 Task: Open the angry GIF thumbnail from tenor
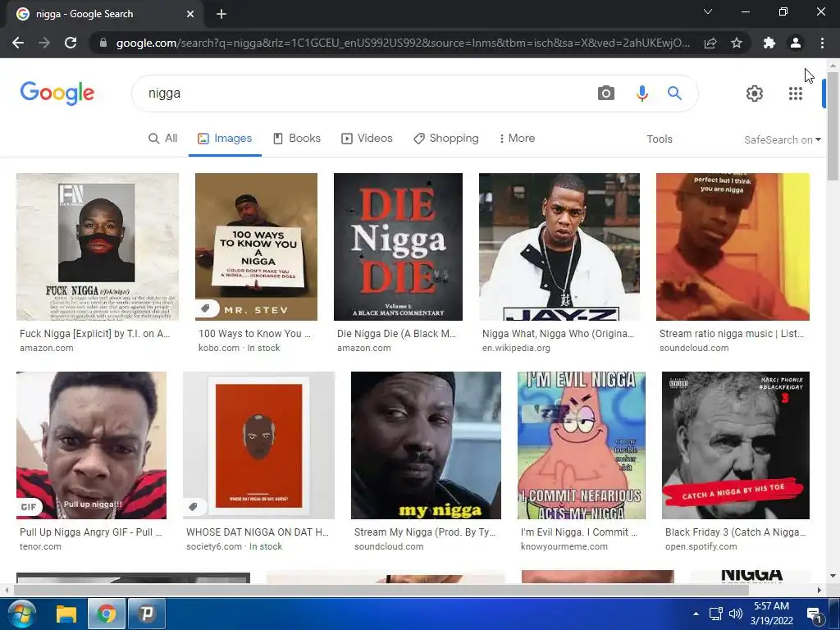click(x=91, y=445)
